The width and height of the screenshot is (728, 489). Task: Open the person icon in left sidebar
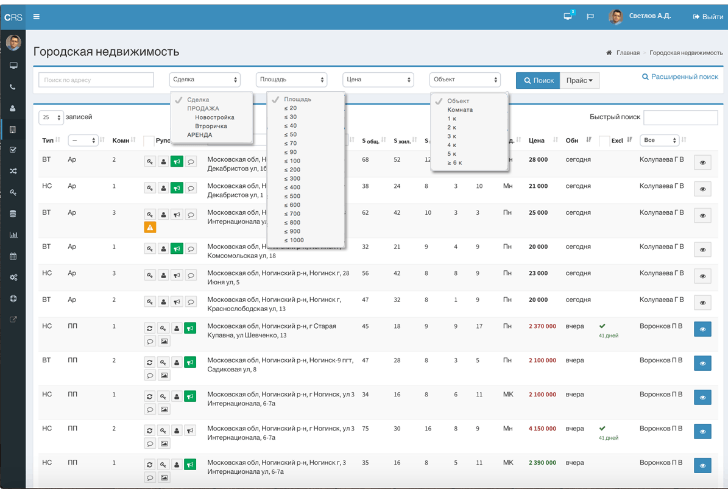coord(13,108)
